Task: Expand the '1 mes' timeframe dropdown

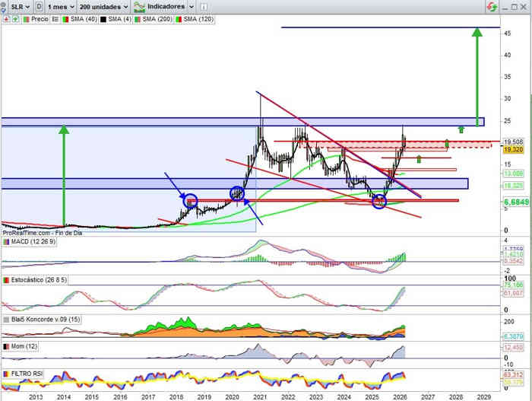Action: pos(61,6)
